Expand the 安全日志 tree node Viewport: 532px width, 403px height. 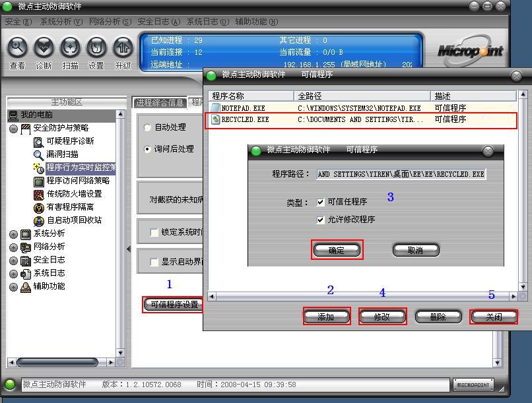(14, 261)
